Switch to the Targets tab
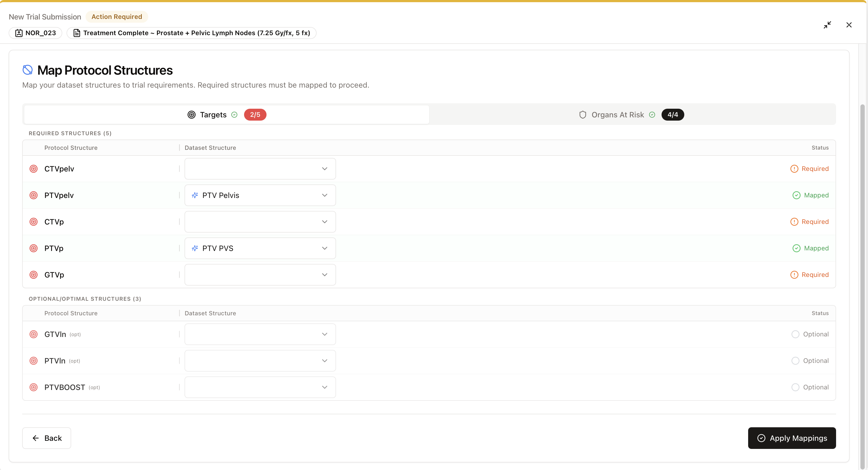The image size is (868, 470). [226, 114]
